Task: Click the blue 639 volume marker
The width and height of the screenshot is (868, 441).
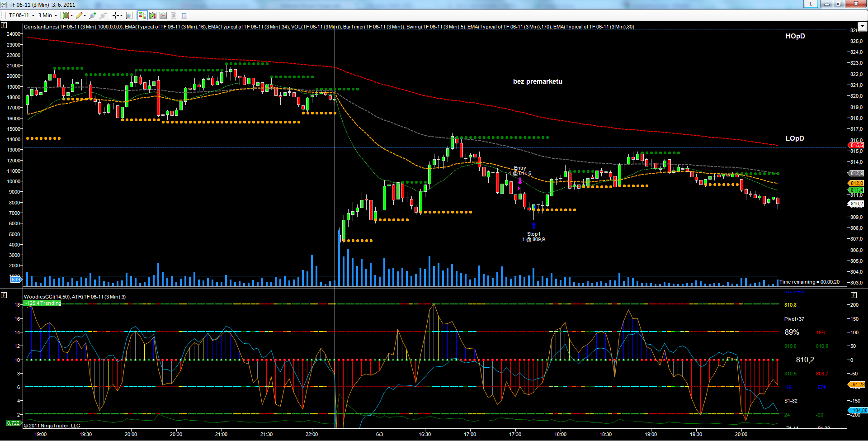Action: pyautogui.click(x=15, y=280)
